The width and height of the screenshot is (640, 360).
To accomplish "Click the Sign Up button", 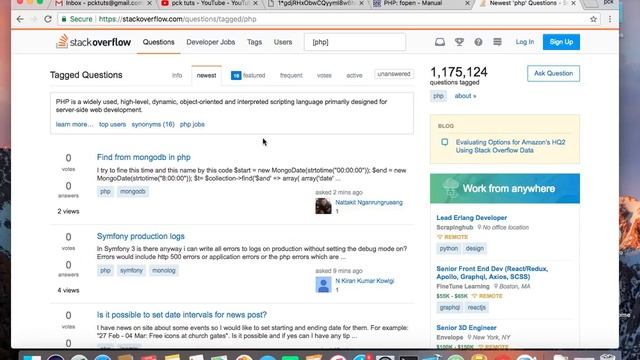I will [x=561, y=42].
